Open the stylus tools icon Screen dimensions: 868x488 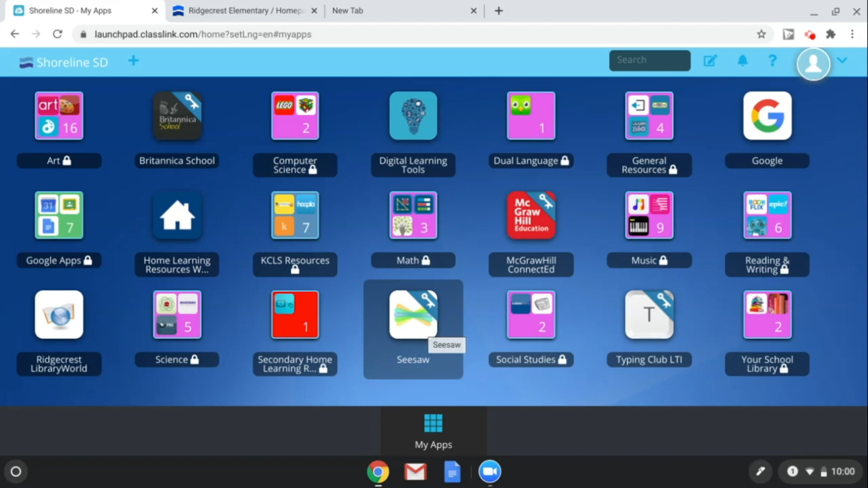point(761,471)
